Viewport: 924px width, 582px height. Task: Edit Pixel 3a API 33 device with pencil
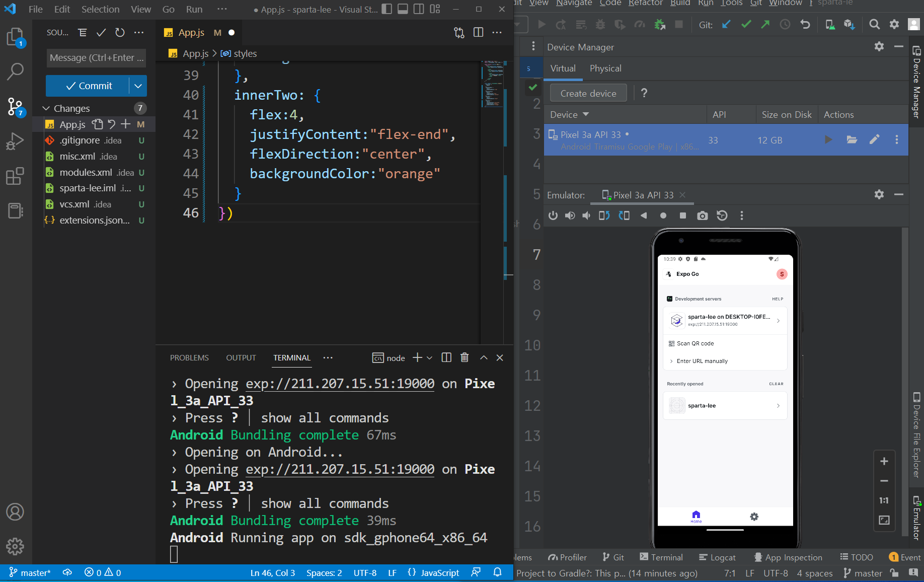click(875, 140)
